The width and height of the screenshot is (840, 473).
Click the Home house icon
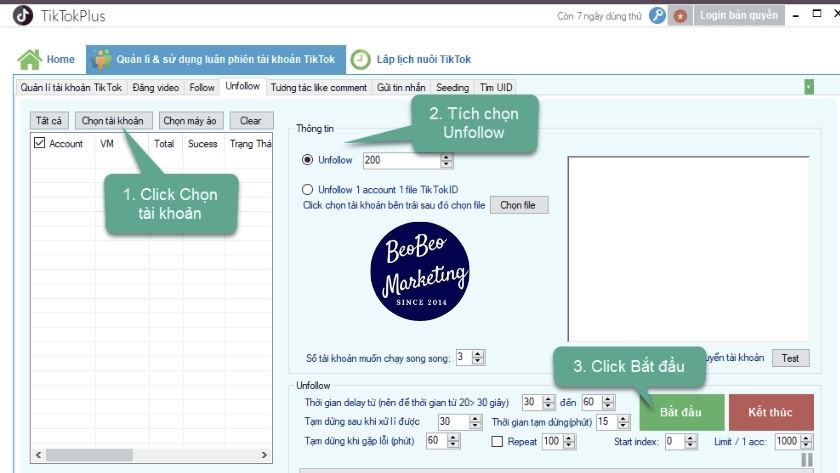tap(30, 60)
